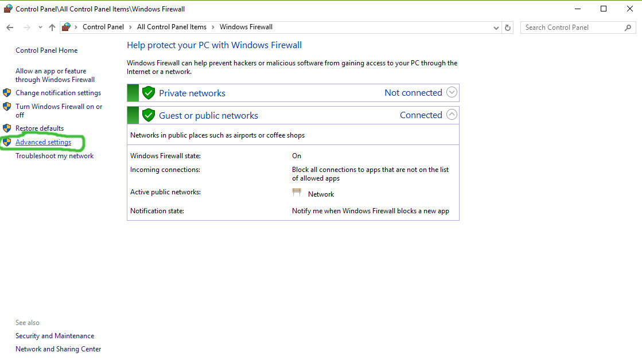Click the Active public networks label
642x364 pixels.
tap(165, 192)
